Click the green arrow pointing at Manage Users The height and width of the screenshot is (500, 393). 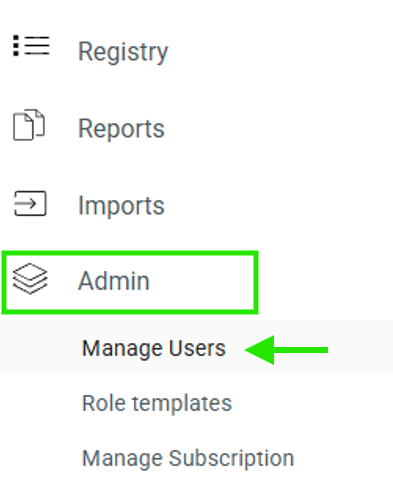286,350
